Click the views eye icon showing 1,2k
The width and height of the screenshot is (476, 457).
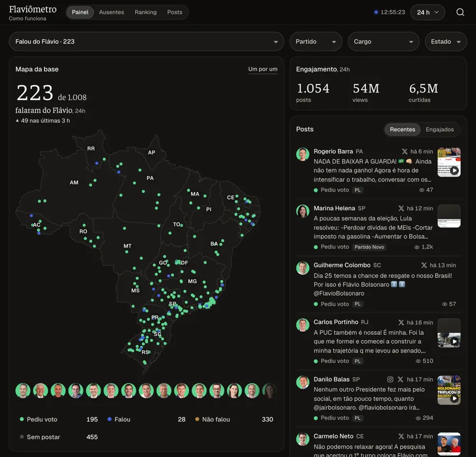(417, 247)
